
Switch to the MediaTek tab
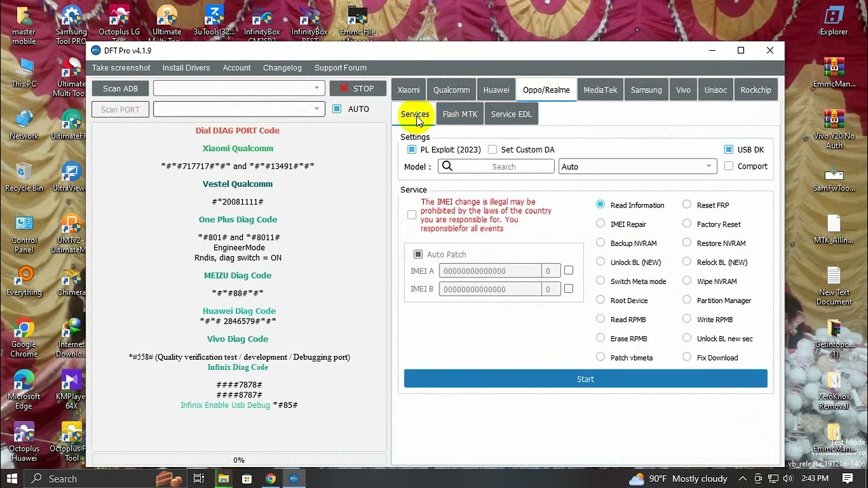click(x=600, y=90)
